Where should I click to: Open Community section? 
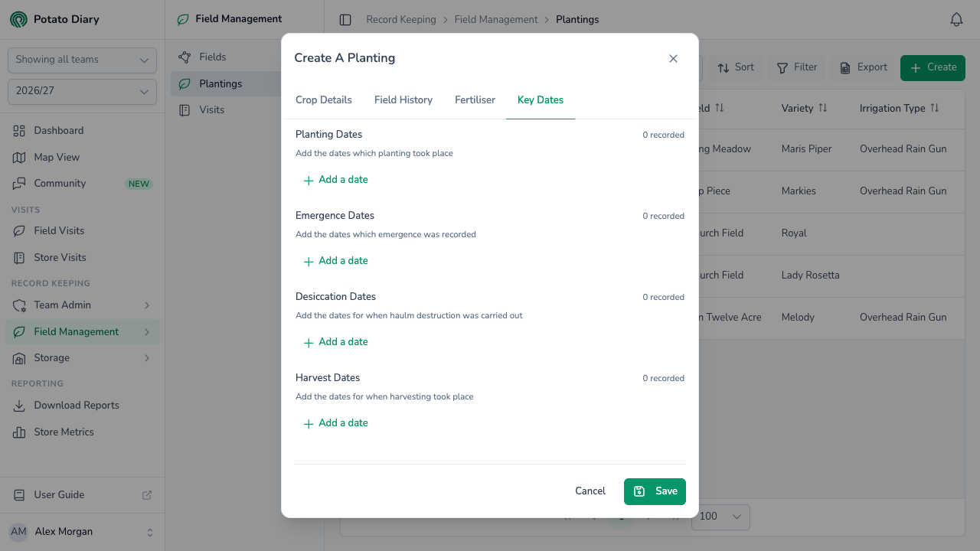(82, 184)
